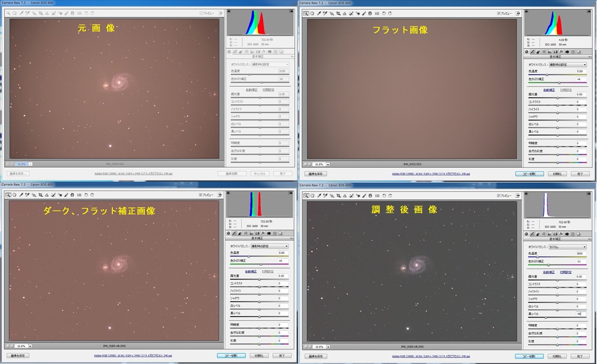Click 画像を保存 button in the 調整後画像 window
Image resolution: width=597 pixels, height=364 pixels.
click(315, 356)
